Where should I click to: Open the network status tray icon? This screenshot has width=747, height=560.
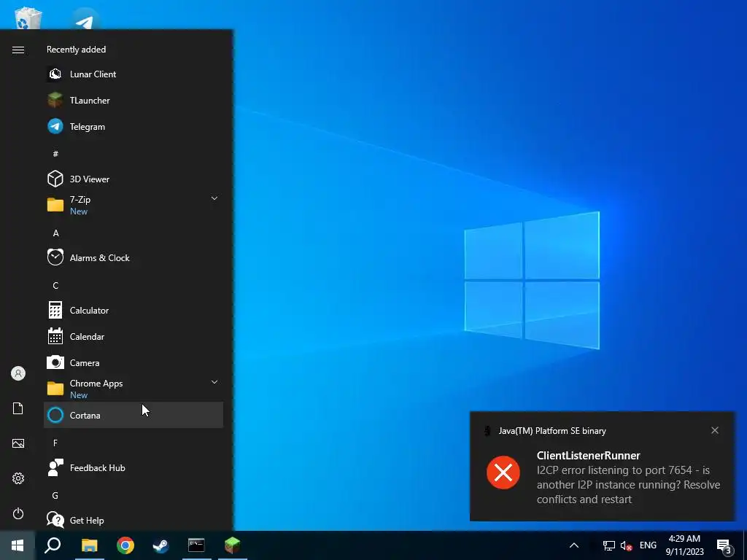[608, 545]
